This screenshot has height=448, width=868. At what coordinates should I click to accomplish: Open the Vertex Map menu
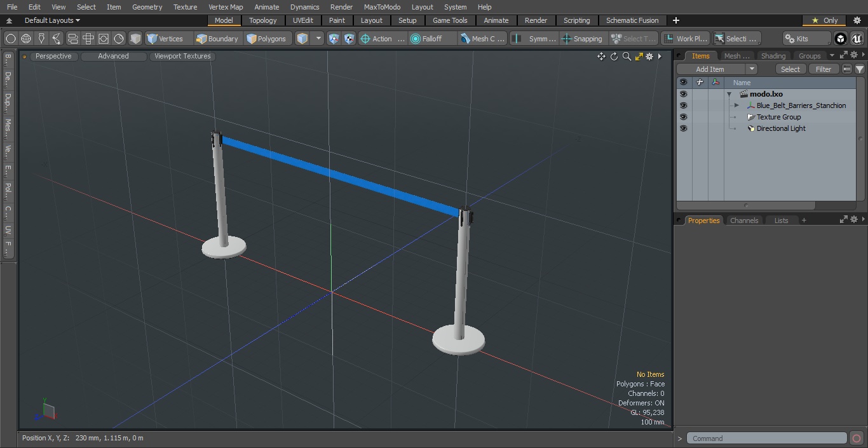tap(226, 7)
